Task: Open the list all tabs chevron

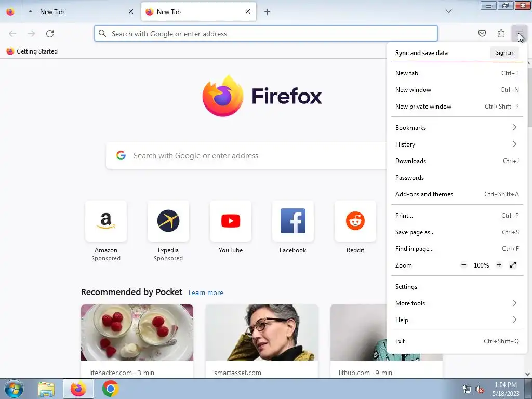Action: pos(448,11)
